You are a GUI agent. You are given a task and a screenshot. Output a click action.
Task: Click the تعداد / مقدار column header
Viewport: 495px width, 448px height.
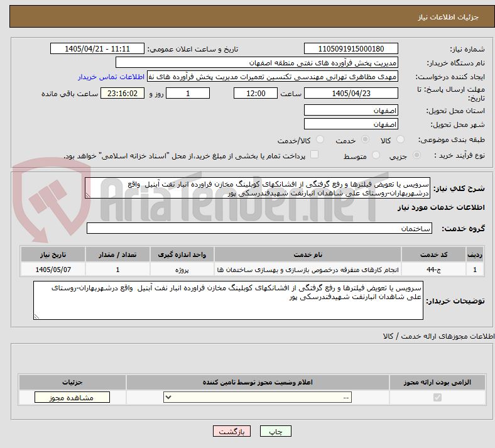click(x=117, y=254)
